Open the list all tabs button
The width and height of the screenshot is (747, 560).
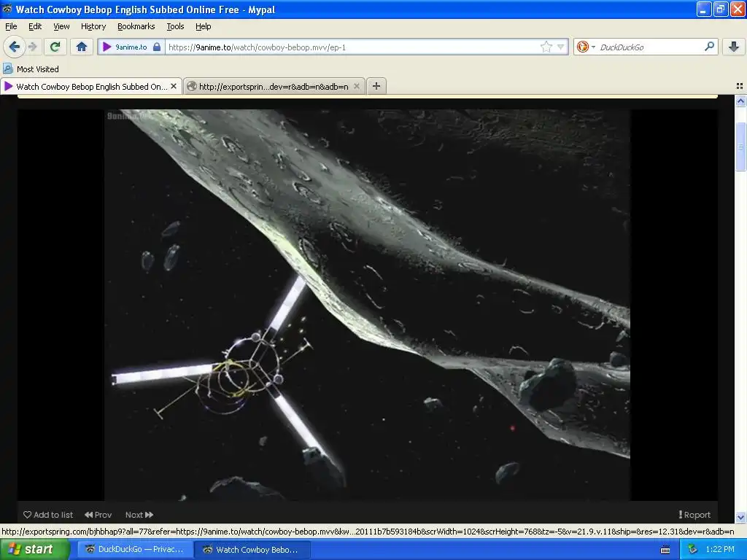740,86
